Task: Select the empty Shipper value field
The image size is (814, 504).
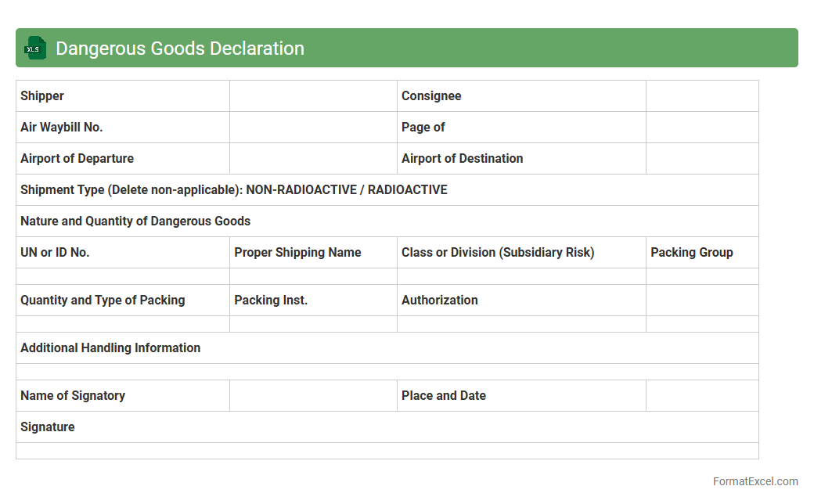Action: click(313, 96)
